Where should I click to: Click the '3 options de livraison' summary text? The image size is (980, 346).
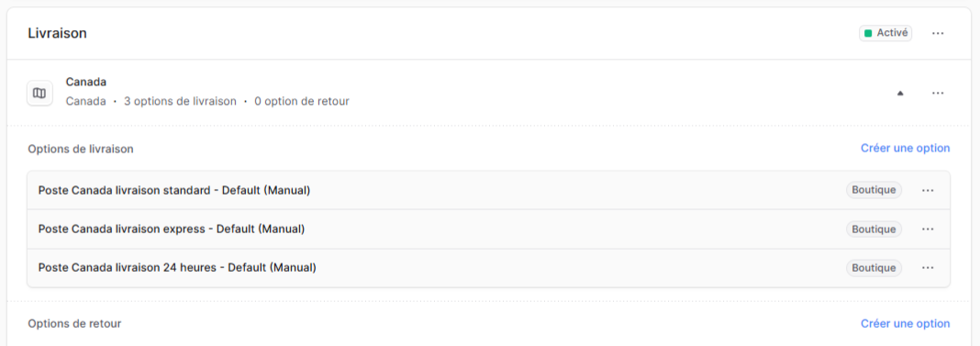pos(180,101)
